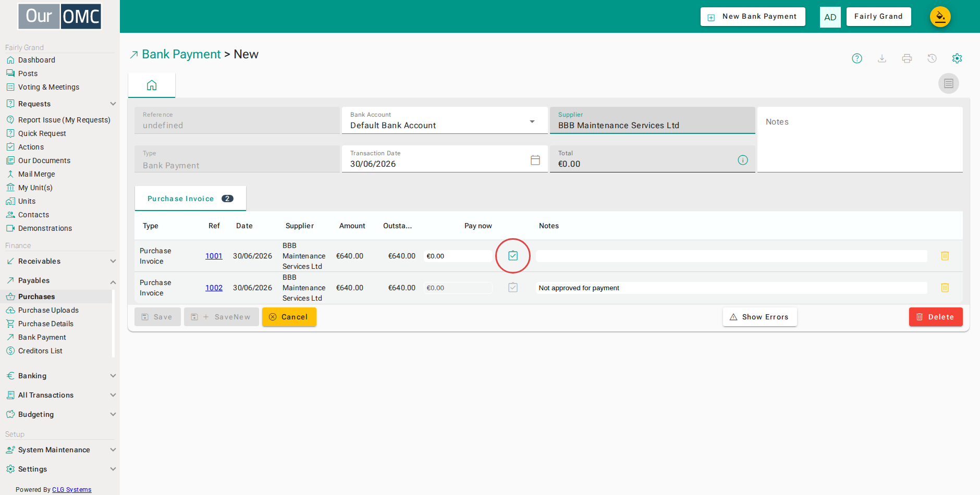
Task: Open the Transaction Date calendar picker
Action: 535,160
